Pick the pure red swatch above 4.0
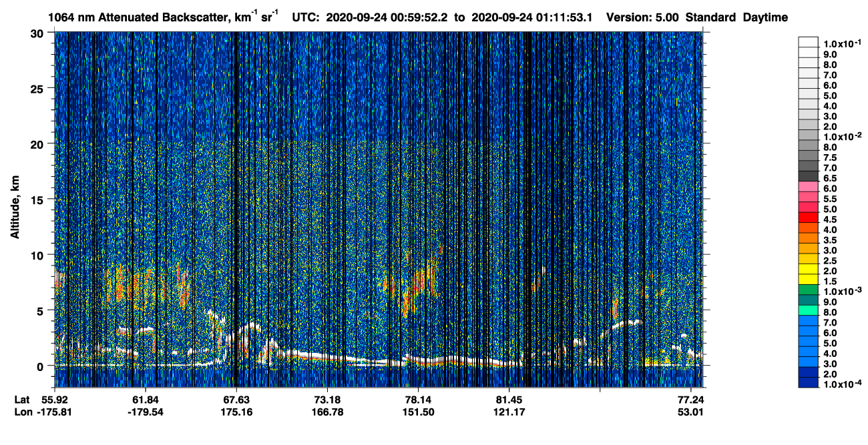868x445 pixels. click(x=808, y=217)
